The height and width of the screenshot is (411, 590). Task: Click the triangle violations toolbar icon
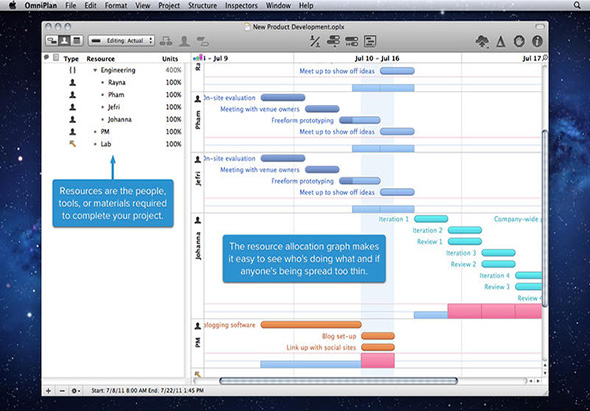500,41
